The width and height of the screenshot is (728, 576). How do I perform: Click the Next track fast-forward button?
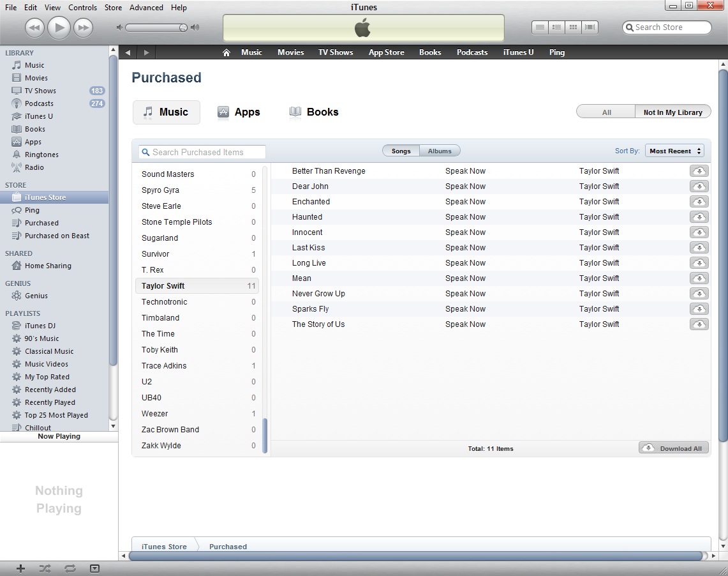click(83, 27)
